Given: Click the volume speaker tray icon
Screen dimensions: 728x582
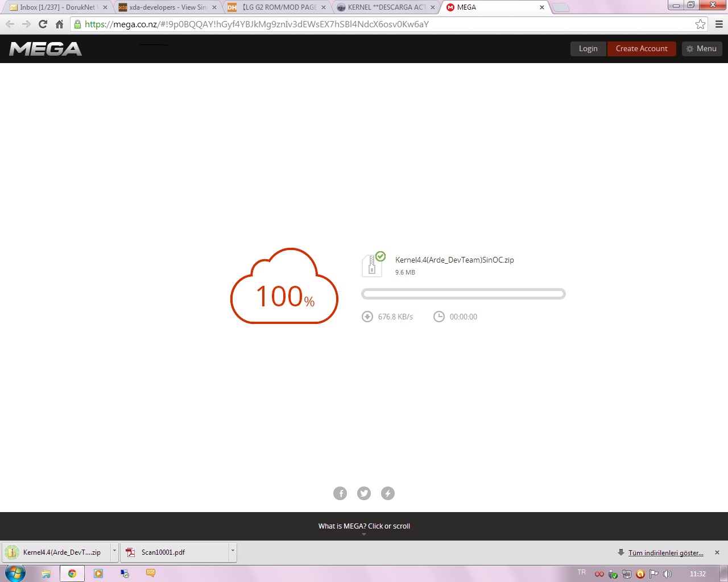Looking at the screenshot, I should click(668, 574).
